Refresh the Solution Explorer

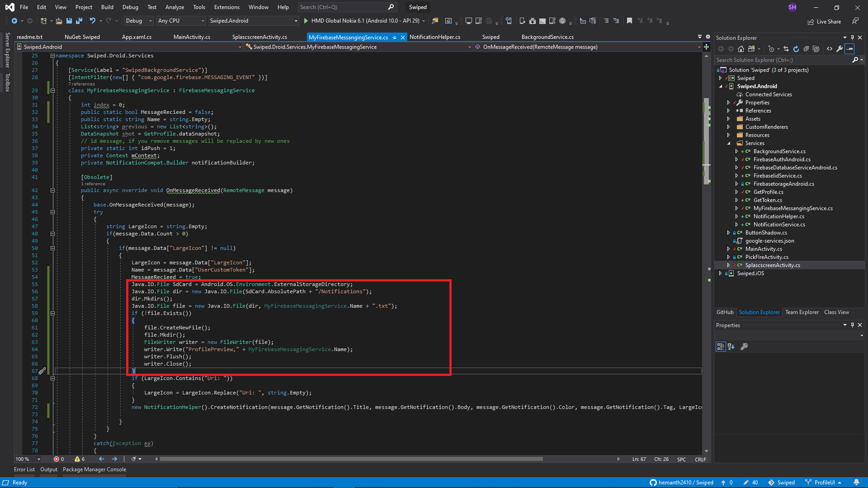point(796,49)
